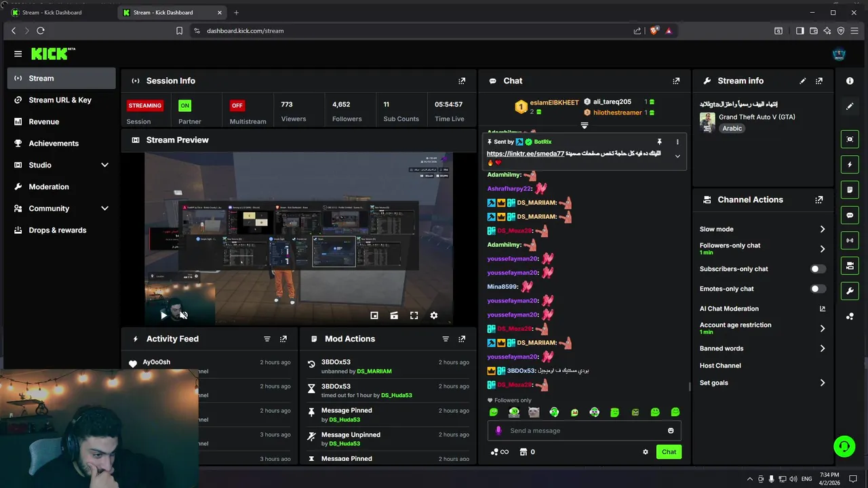Open the Kick hamburger menu
The height and width of the screenshot is (488, 868).
[x=18, y=54]
